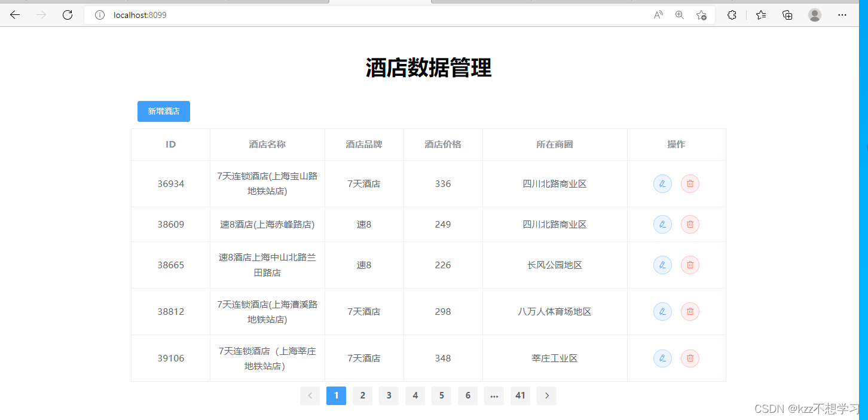The image size is (868, 420).
Task: Open the zoom magnifier icon
Action: point(680,15)
